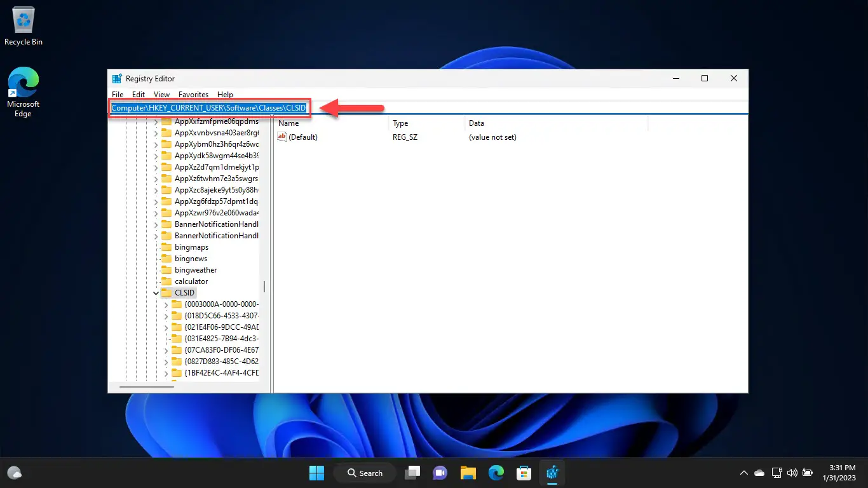Click the taskbar Search box
The image size is (868, 488).
coord(366,473)
